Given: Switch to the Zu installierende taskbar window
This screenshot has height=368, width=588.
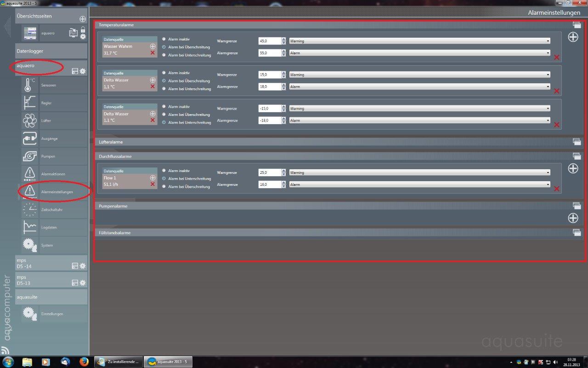Looking at the screenshot, I should tap(118, 362).
